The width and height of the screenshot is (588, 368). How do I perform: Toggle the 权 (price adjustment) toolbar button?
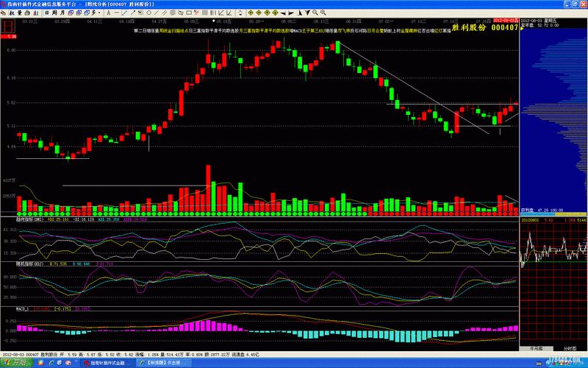[12, 13]
